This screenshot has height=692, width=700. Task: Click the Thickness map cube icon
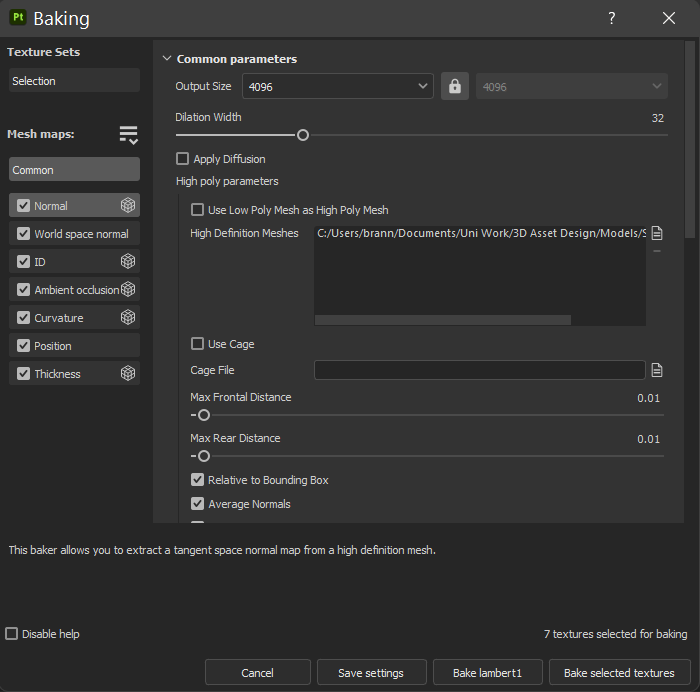[x=128, y=374]
